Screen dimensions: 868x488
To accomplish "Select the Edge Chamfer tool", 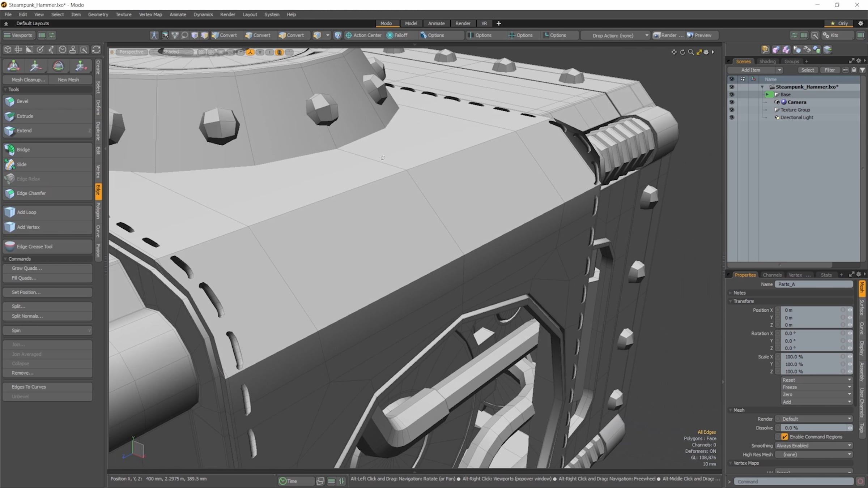I will click(47, 193).
